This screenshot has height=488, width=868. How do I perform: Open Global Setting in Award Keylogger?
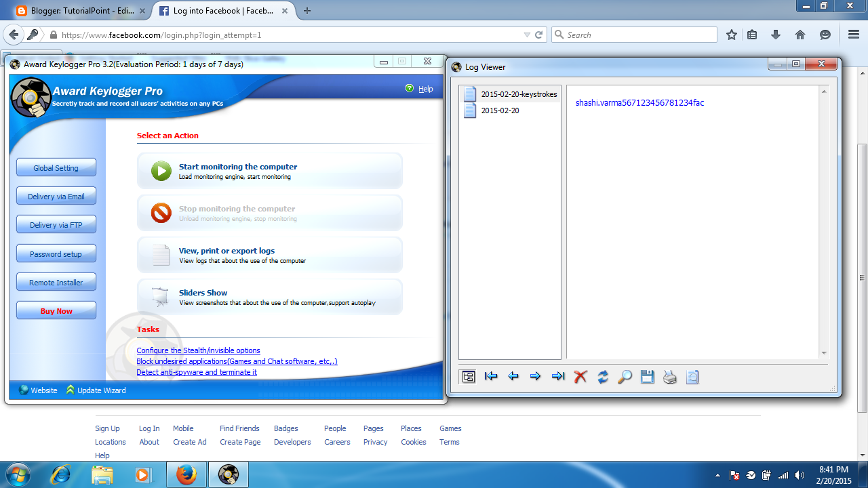[56, 167]
